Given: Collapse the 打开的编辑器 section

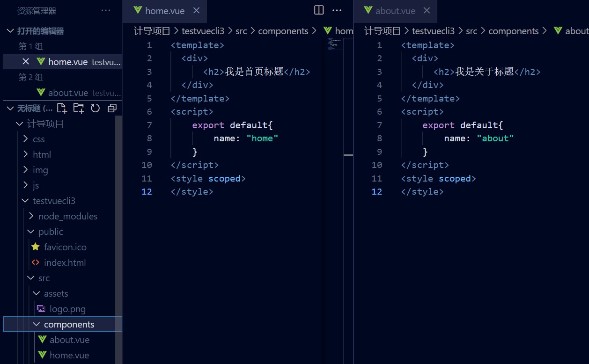Looking at the screenshot, I should click(x=10, y=31).
